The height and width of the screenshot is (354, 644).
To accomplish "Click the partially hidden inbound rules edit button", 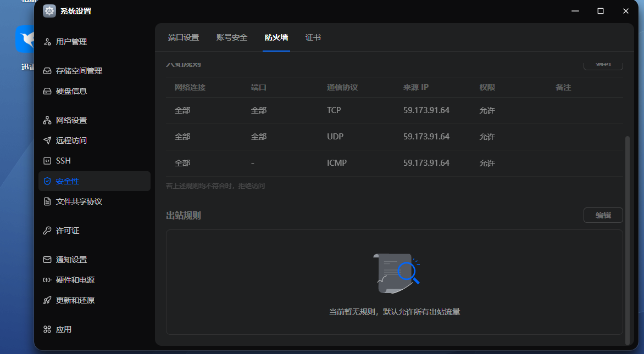I will pyautogui.click(x=603, y=66).
